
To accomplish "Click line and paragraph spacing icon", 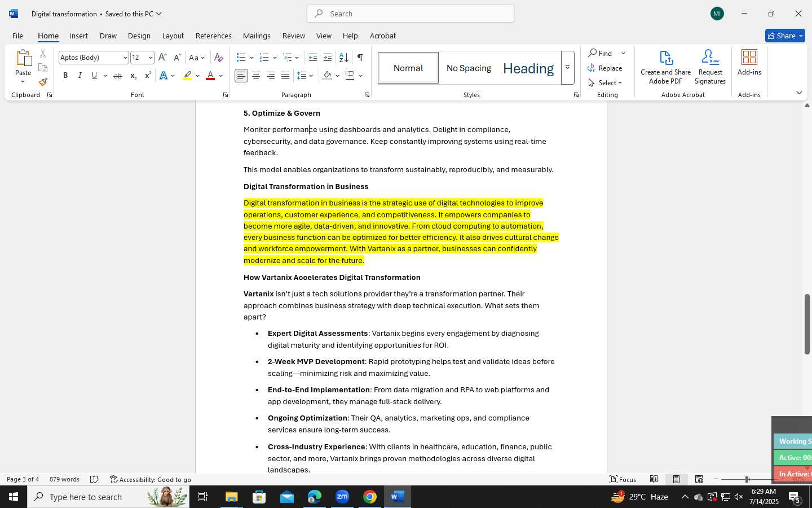I will coord(302,76).
